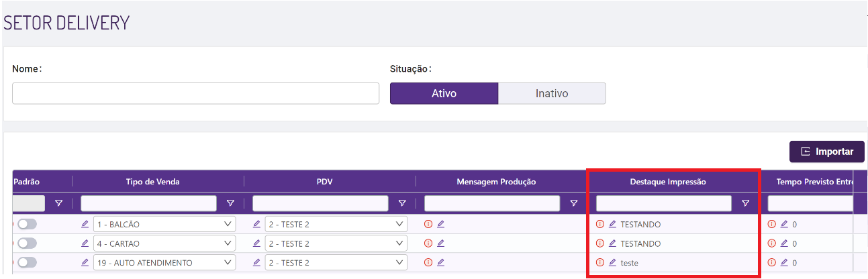Click filter icon in Destaque Impressão column
This screenshot has height=279, width=868.
click(x=745, y=203)
